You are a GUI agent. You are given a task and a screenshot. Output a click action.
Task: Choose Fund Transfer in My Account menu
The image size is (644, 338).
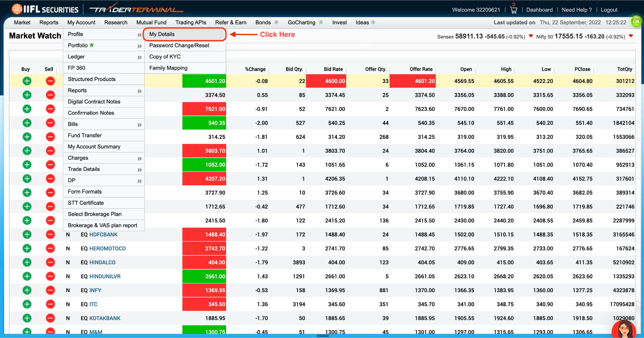coord(85,135)
